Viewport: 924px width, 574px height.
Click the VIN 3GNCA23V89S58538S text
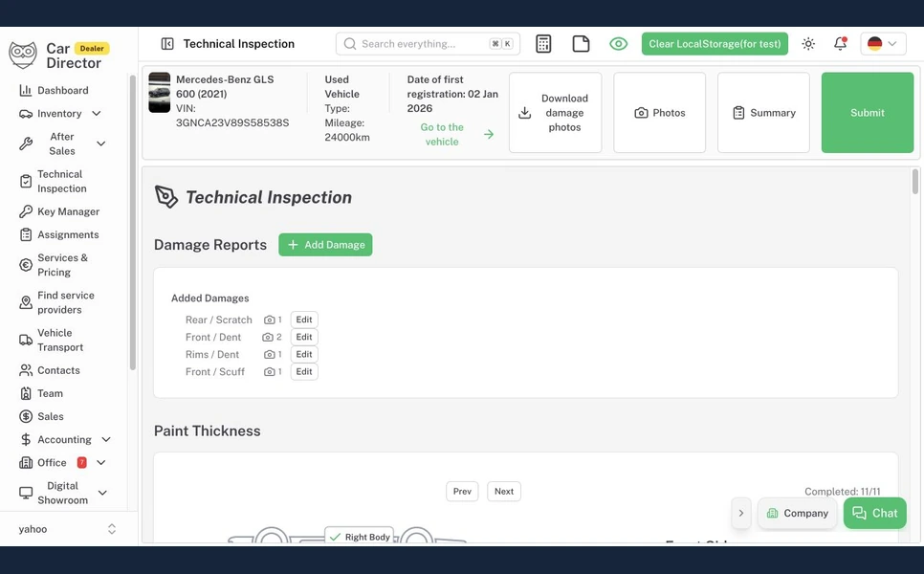coord(232,122)
